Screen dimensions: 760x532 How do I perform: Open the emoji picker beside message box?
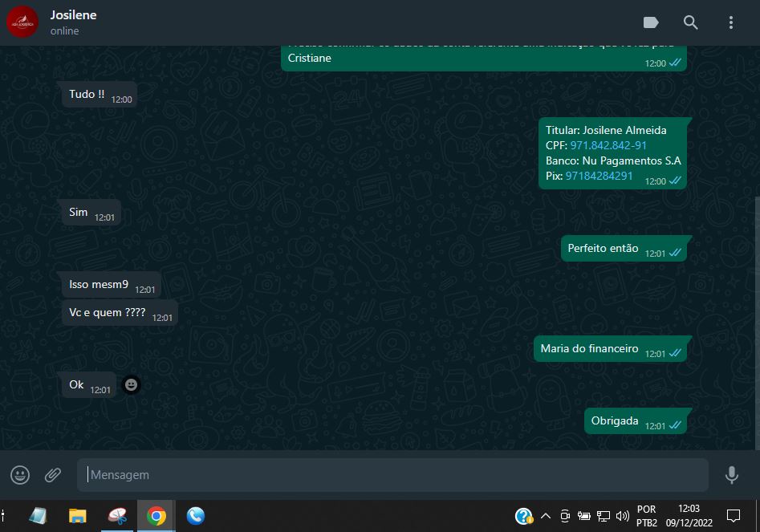pyautogui.click(x=20, y=475)
